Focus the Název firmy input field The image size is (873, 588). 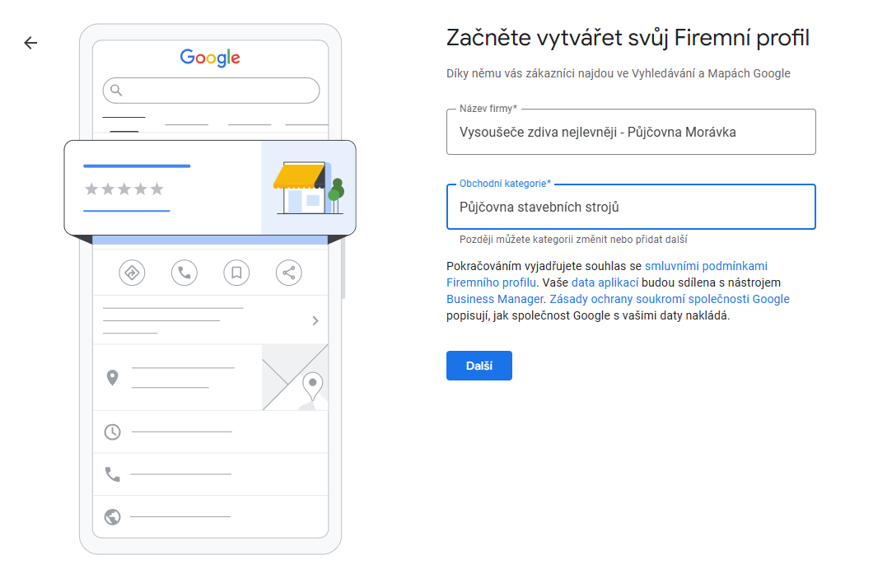(630, 132)
